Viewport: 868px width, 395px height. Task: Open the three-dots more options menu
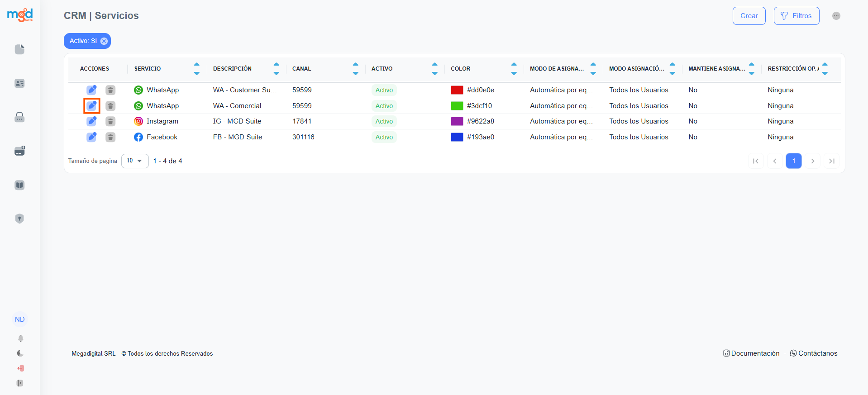click(836, 16)
